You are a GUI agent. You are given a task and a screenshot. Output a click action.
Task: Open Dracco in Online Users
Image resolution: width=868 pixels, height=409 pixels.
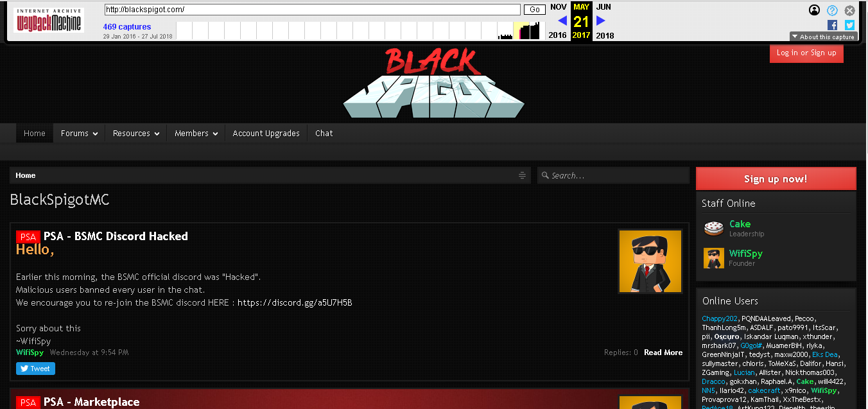click(713, 381)
